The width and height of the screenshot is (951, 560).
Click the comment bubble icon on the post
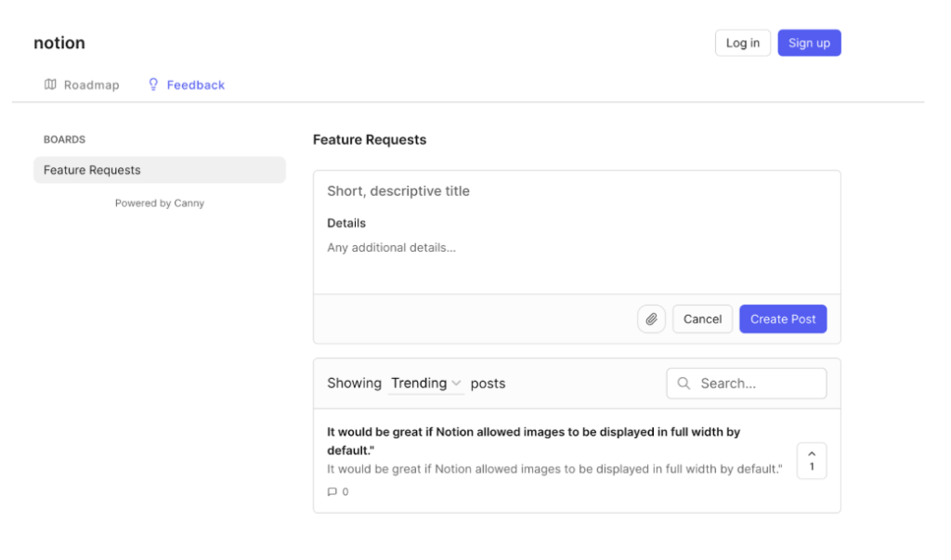(x=332, y=491)
